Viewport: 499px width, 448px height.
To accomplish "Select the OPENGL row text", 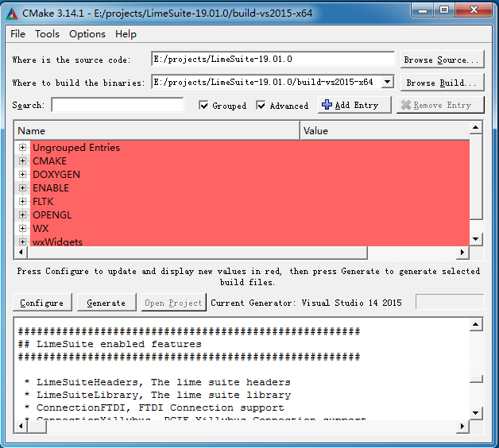I will click(x=52, y=215).
